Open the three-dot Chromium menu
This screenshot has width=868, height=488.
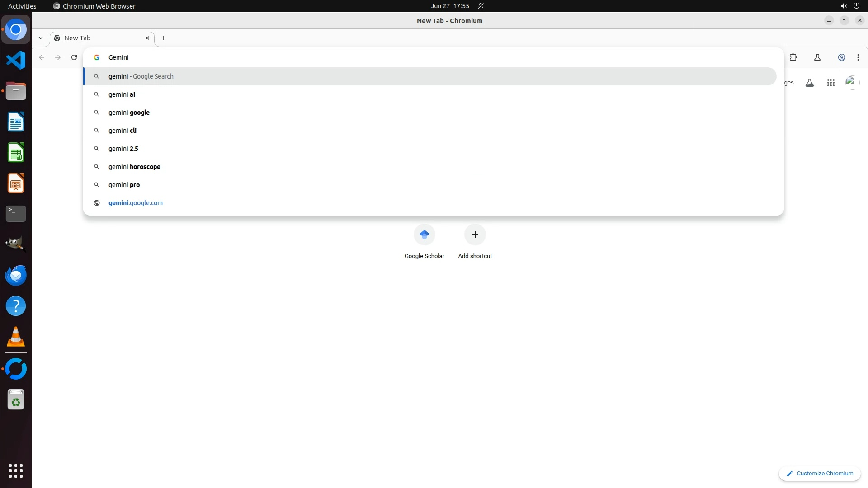(x=858, y=57)
